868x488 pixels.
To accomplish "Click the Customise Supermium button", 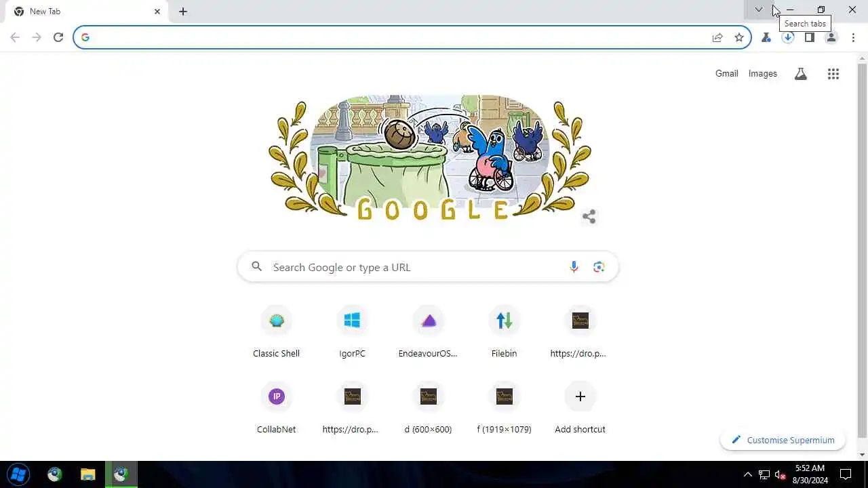I will pos(783,440).
